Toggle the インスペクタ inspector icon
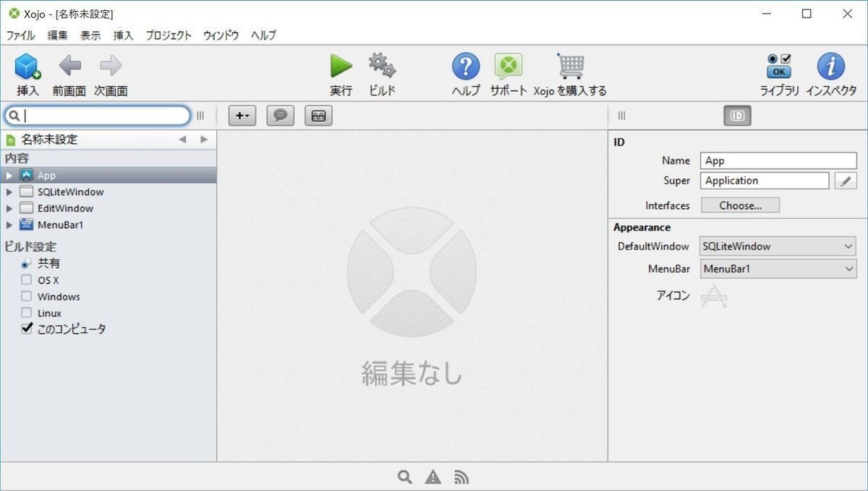868x491 pixels. point(831,67)
